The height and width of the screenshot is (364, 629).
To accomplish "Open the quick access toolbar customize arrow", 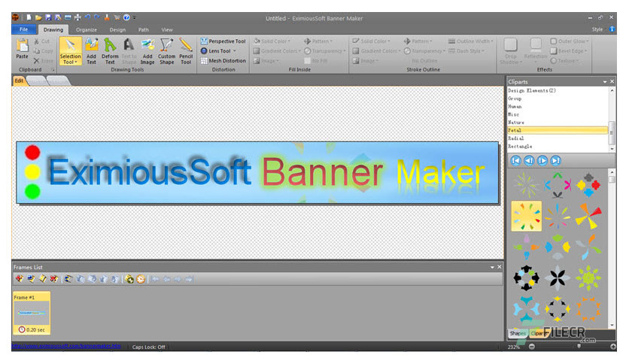I will click(x=135, y=17).
